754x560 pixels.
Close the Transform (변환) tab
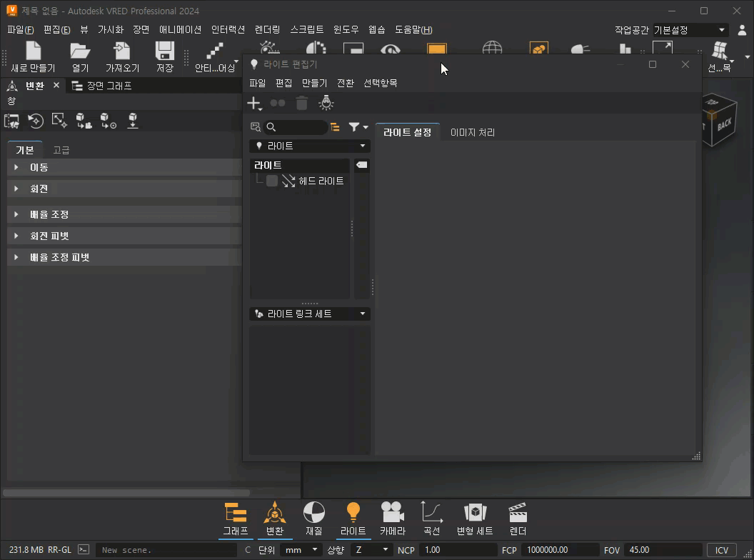56,85
